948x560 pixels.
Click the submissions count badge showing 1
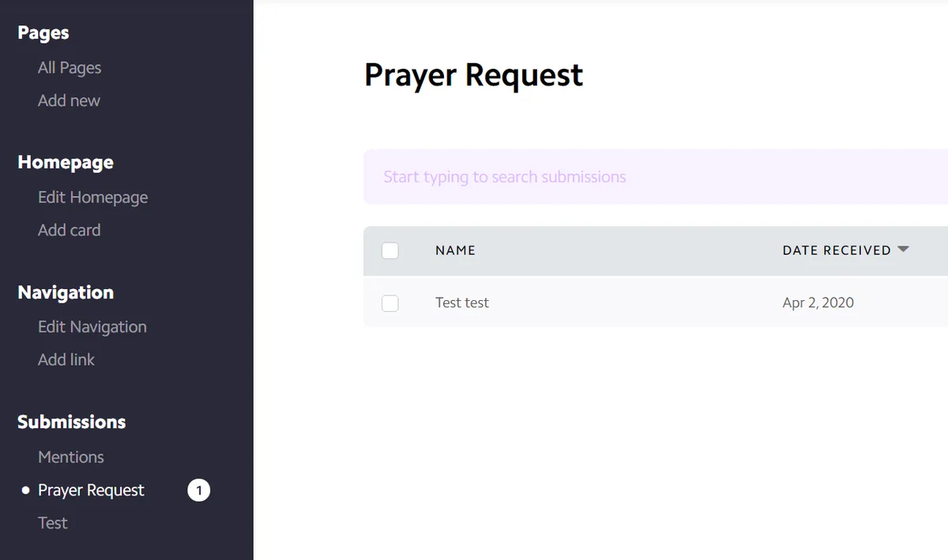[x=198, y=490]
